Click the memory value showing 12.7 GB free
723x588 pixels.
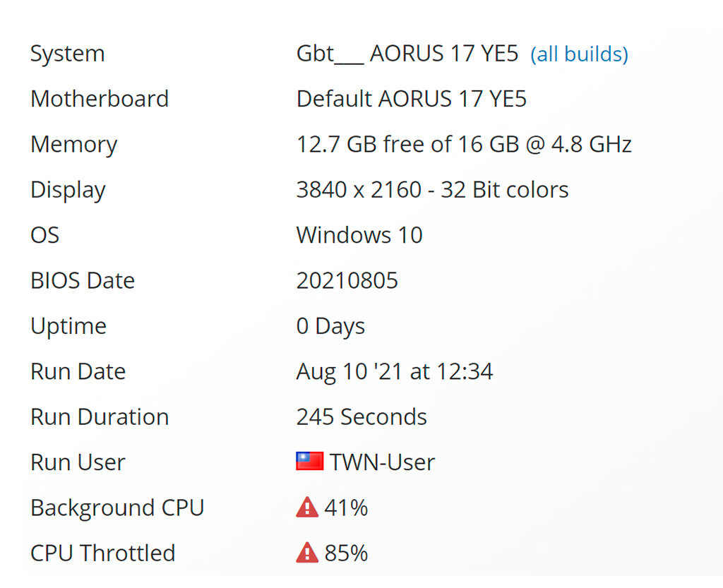(463, 144)
